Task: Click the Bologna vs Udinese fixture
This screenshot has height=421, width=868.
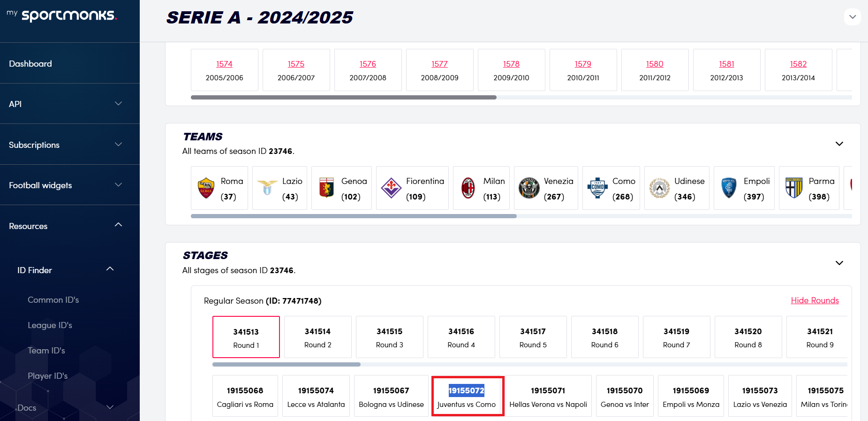Action: [x=391, y=396]
